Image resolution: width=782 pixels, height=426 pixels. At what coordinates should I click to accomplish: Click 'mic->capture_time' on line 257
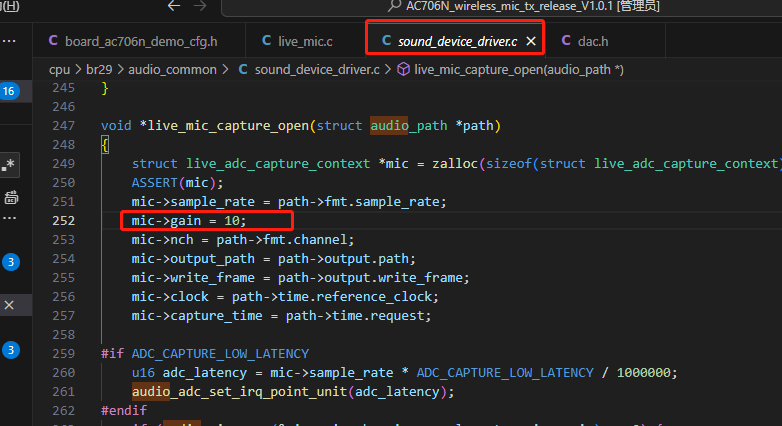point(197,316)
